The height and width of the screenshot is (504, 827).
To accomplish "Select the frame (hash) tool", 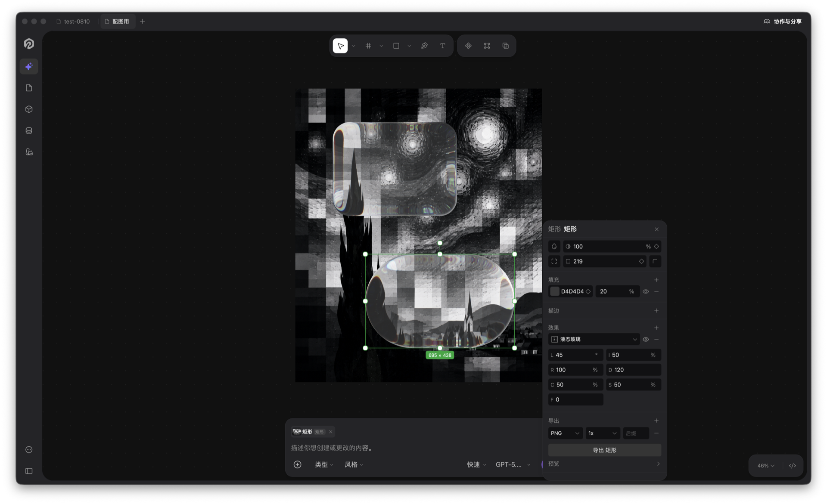I will (x=368, y=46).
